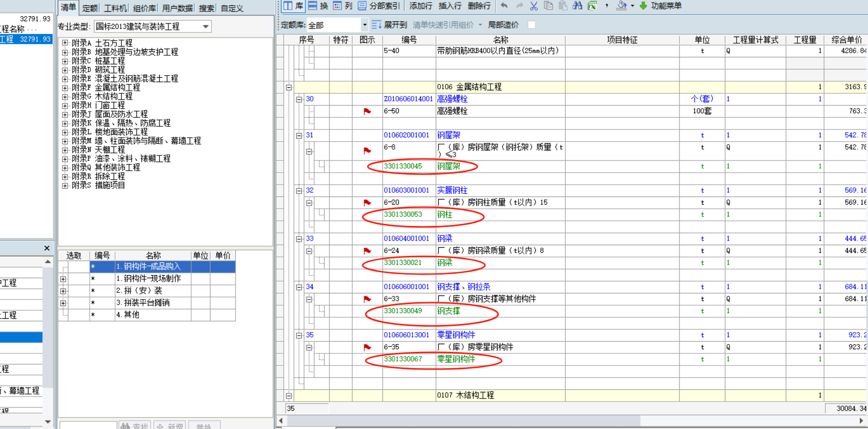Cut with the scissors icon

[x=534, y=6]
